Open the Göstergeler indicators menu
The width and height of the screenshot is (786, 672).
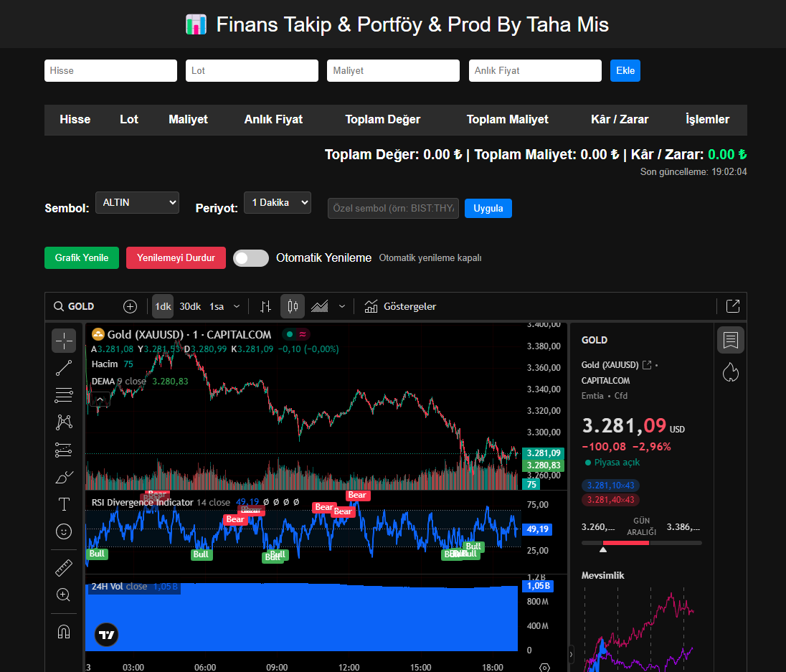400,307
